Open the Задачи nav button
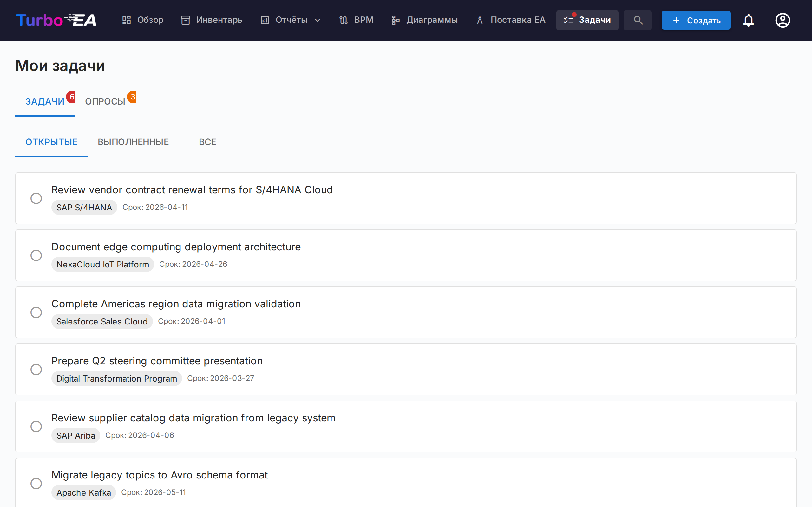Image resolution: width=812 pixels, height=507 pixels. 587,20
